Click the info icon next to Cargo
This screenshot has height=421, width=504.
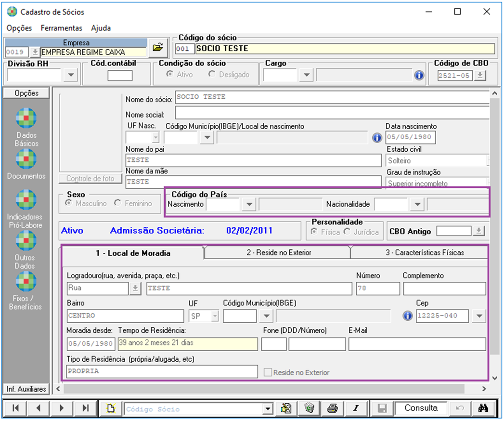point(419,75)
